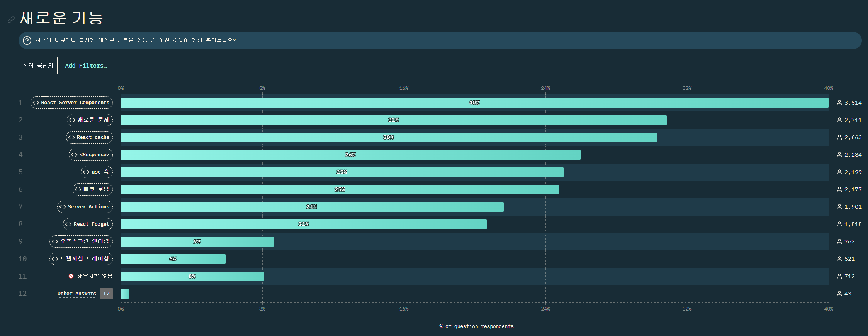Click the small Other Answers bar
868x336 pixels.
point(125,294)
